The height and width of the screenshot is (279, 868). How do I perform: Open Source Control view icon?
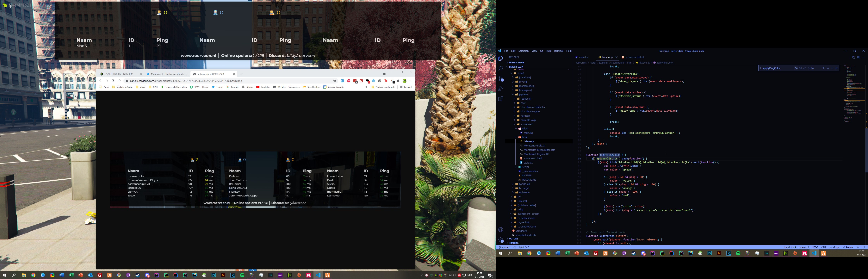point(501,78)
